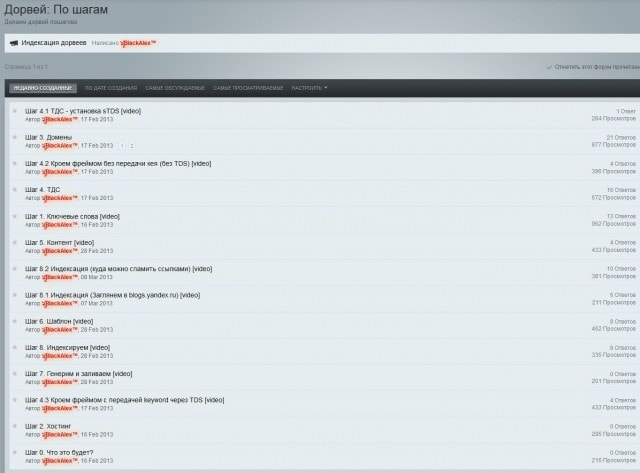
Task: Click star icon beside 'Шаг 6. Шаблон' topic
Action: coord(15,321)
